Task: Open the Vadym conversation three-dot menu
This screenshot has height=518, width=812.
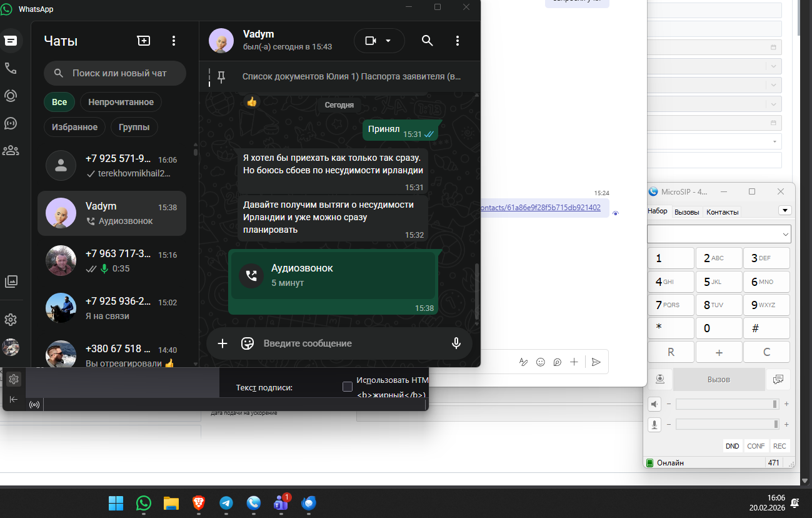Action: (458, 41)
